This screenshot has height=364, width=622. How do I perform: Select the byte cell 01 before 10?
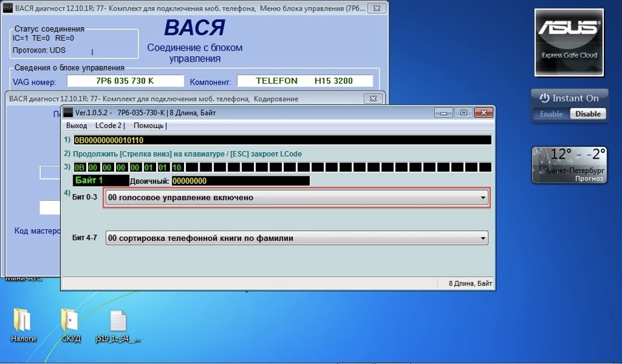click(163, 167)
